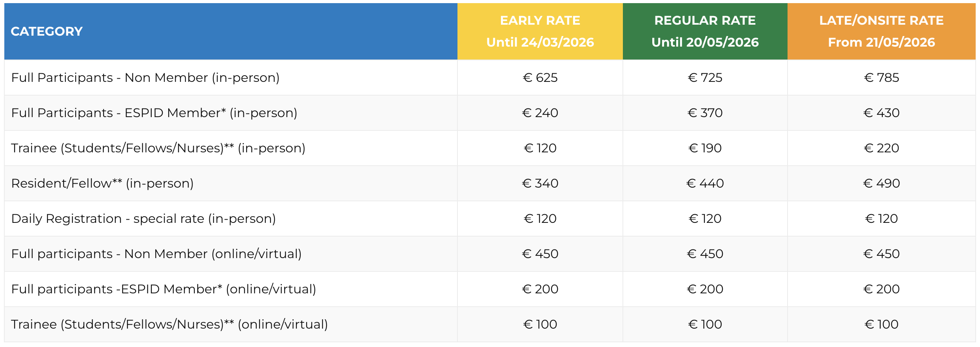Select the € 370 regular rate cell
Image resolution: width=980 pixels, height=347 pixels.
705,113
